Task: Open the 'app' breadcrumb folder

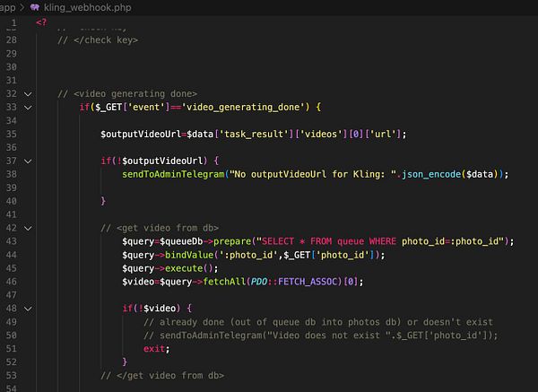Action: (7, 7)
